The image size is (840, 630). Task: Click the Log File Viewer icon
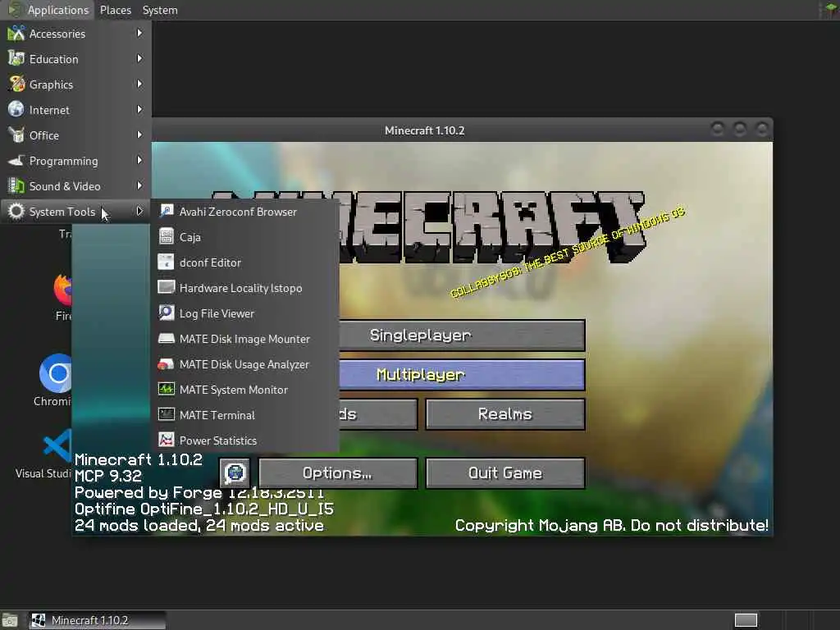tap(167, 313)
